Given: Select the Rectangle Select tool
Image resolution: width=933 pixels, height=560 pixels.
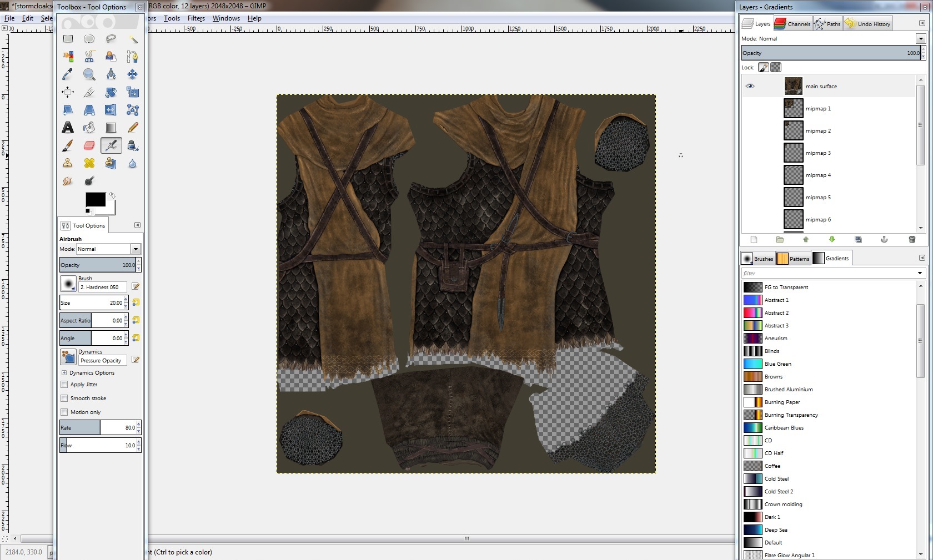Looking at the screenshot, I should (68, 39).
